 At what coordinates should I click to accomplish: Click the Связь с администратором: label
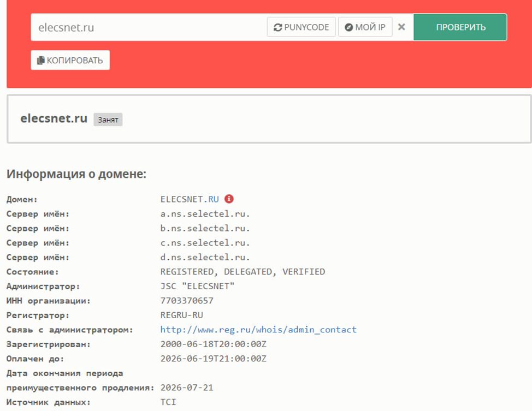tap(70, 330)
